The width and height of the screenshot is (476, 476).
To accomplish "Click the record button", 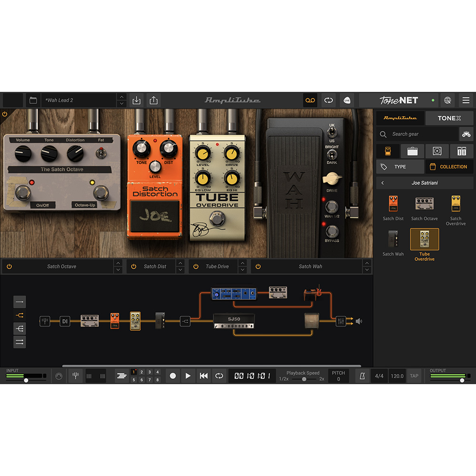I will [173, 376].
